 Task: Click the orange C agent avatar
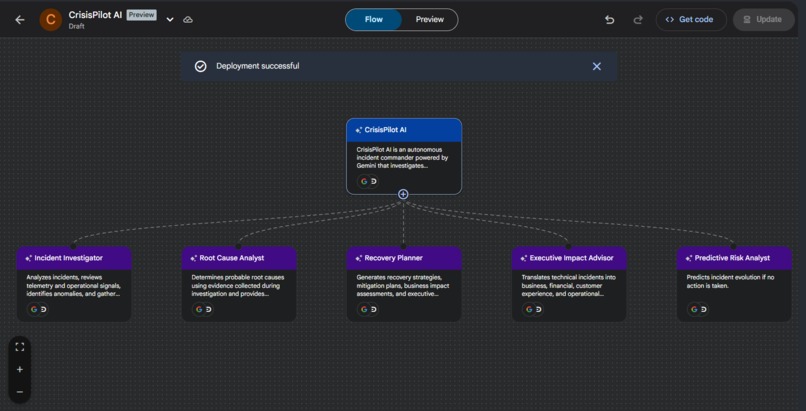(50, 20)
